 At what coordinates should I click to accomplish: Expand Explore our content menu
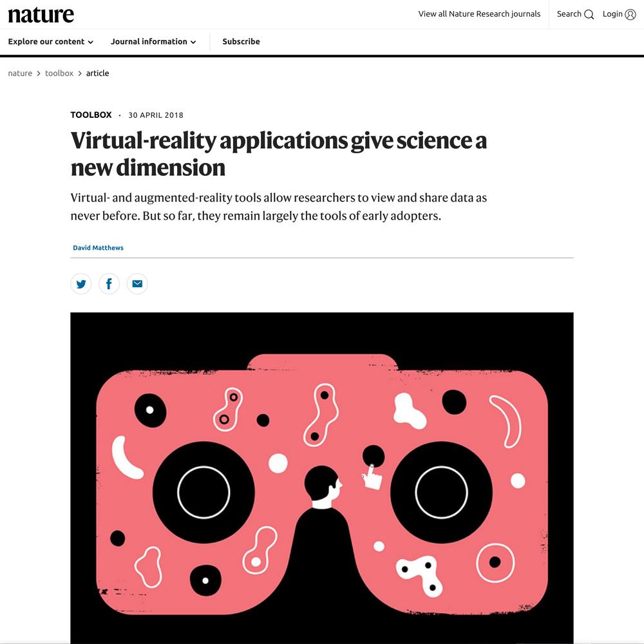click(50, 41)
